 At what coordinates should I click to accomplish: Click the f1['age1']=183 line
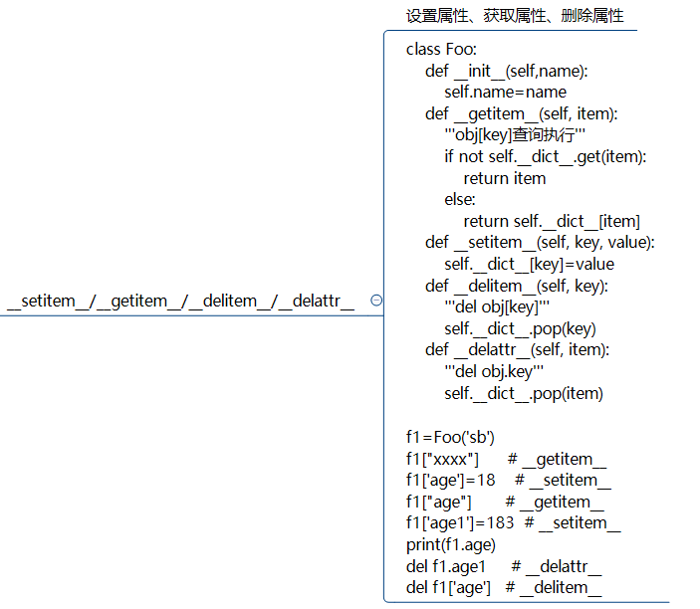(x=513, y=522)
